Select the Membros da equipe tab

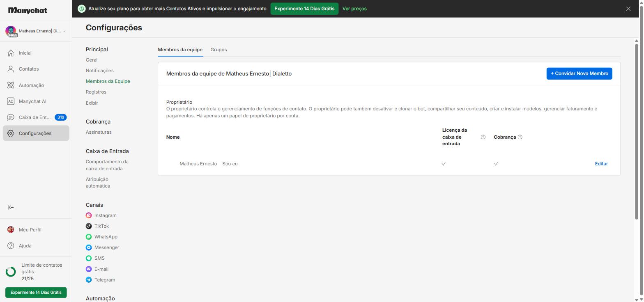tap(180, 50)
